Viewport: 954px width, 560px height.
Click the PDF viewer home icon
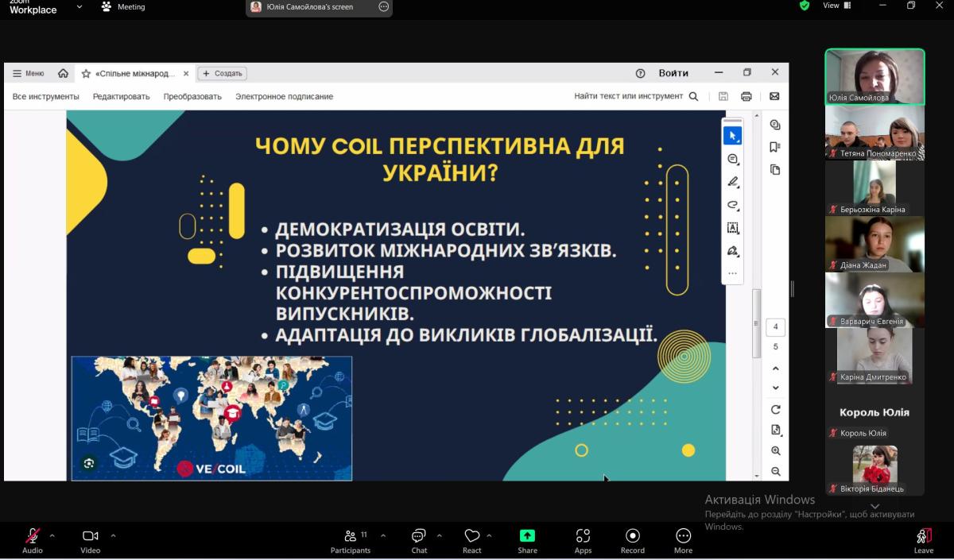63,73
